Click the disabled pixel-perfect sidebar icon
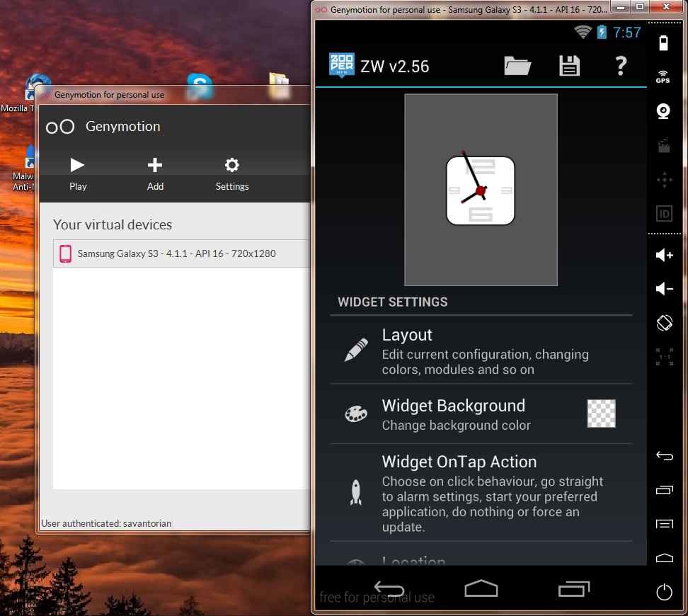The height and width of the screenshot is (616, 688). 665,357
